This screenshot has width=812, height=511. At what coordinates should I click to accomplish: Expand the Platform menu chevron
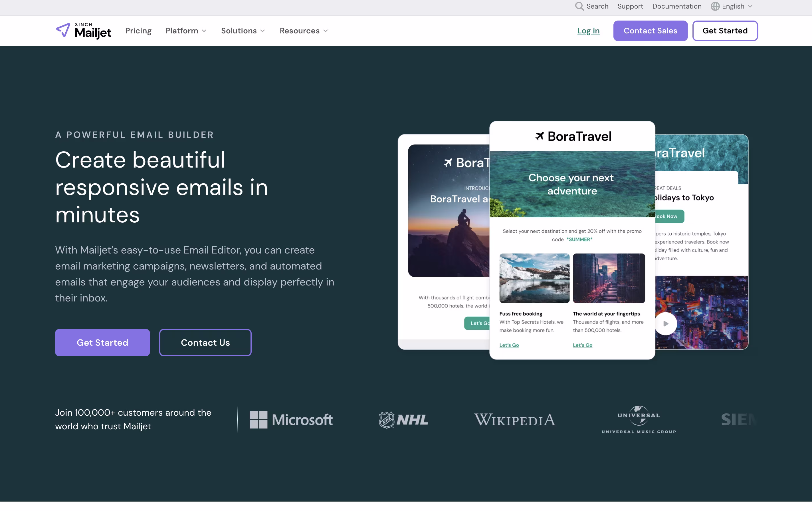(x=204, y=31)
